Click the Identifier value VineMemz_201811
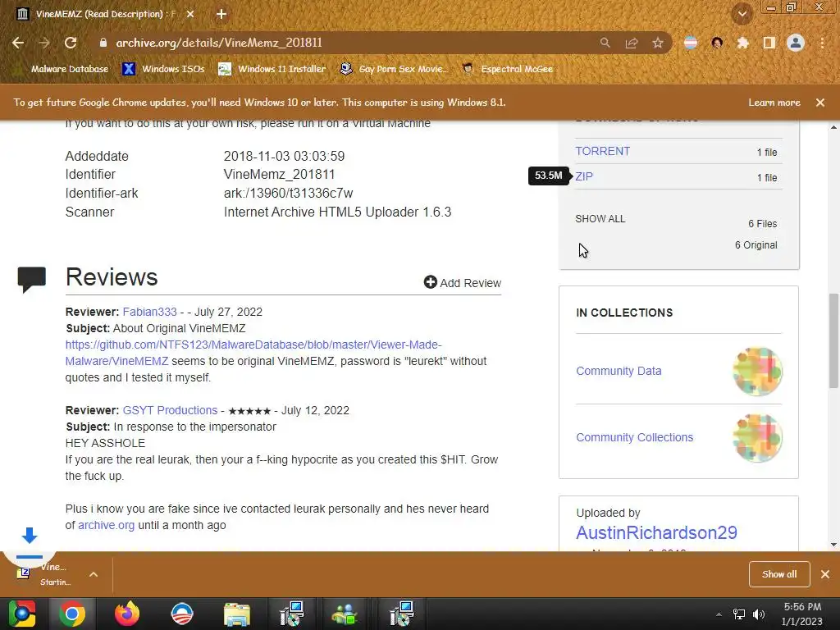This screenshot has height=630, width=840. (x=279, y=174)
